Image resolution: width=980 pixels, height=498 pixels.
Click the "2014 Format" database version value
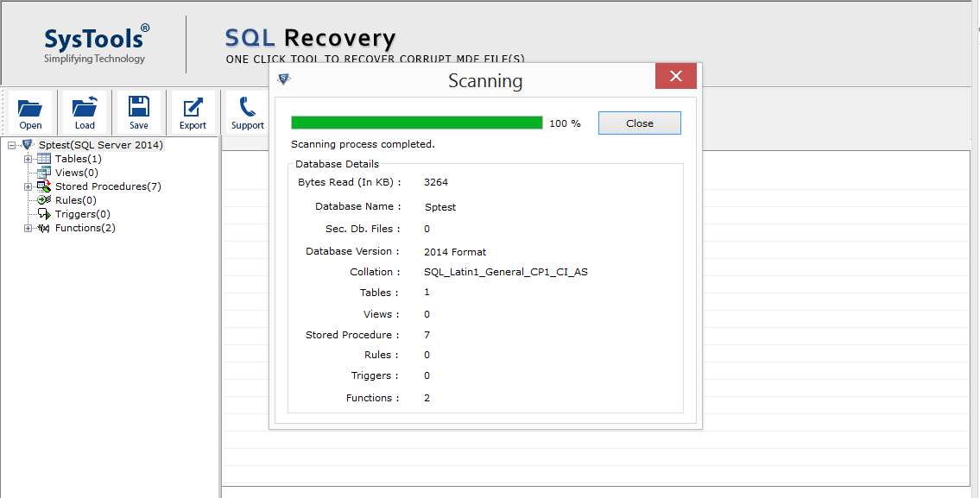[x=455, y=252]
